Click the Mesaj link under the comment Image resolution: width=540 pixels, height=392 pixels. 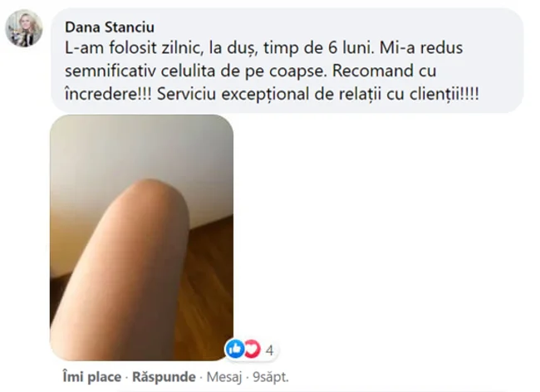pos(224,377)
